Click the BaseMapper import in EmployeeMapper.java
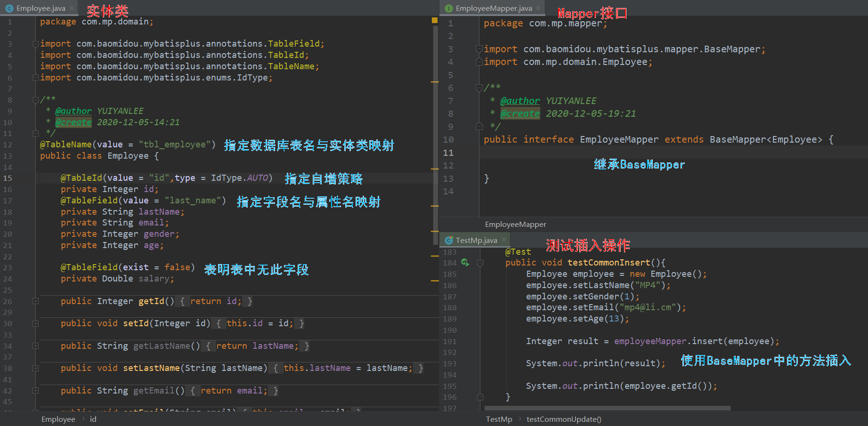The height and width of the screenshot is (426, 868). (x=625, y=49)
